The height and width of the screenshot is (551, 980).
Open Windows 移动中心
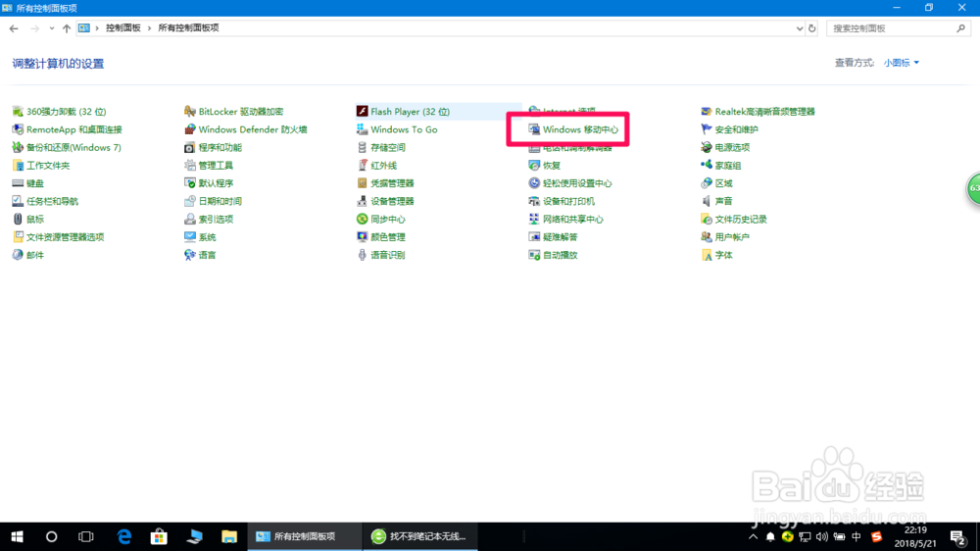pos(573,129)
